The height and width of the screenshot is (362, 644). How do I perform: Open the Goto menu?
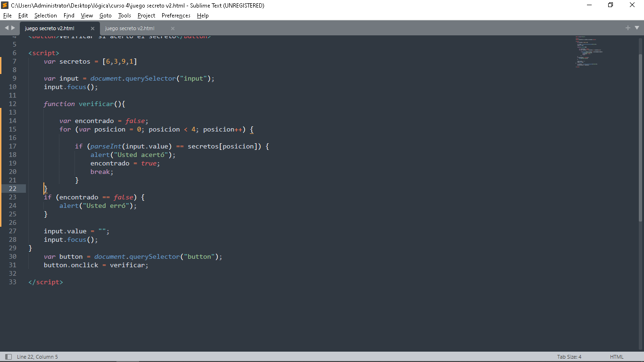click(x=106, y=16)
